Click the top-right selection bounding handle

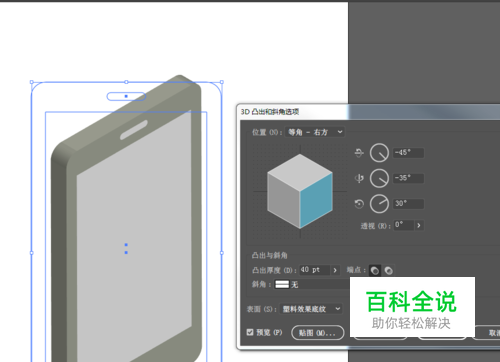pyautogui.click(x=222, y=82)
